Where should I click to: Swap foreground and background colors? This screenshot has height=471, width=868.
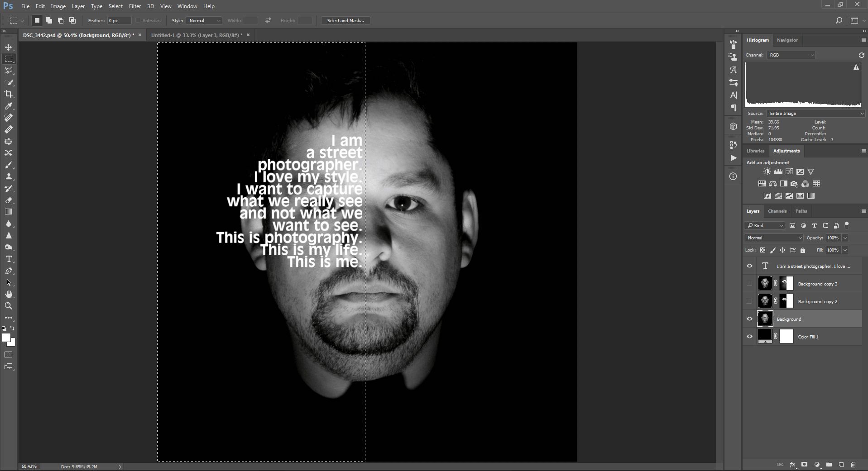[x=13, y=328]
